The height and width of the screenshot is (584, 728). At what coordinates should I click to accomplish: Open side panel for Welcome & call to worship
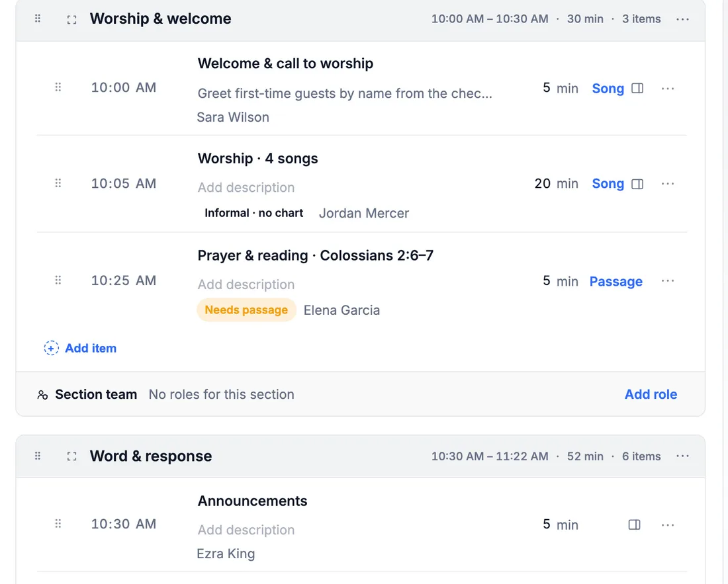(x=637, y=88)
